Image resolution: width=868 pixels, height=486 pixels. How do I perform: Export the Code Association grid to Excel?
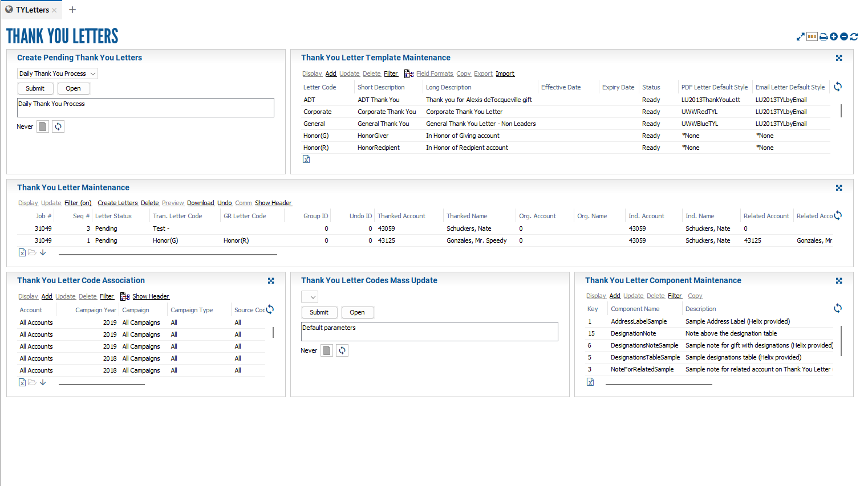point(22,382)
